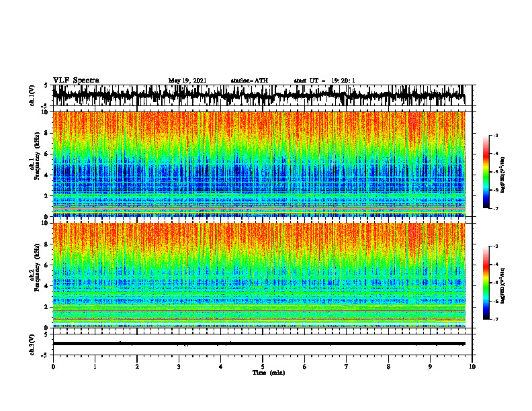Click the "8" kHz tick on ch.1 spectrogram
This screenshot has height=411, width=532.
[46, 133]
